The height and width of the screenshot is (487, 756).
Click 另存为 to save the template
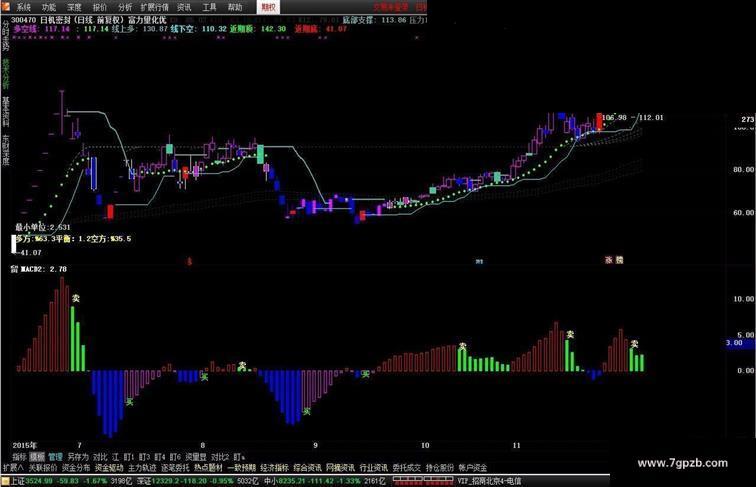(x=78, y=457)
